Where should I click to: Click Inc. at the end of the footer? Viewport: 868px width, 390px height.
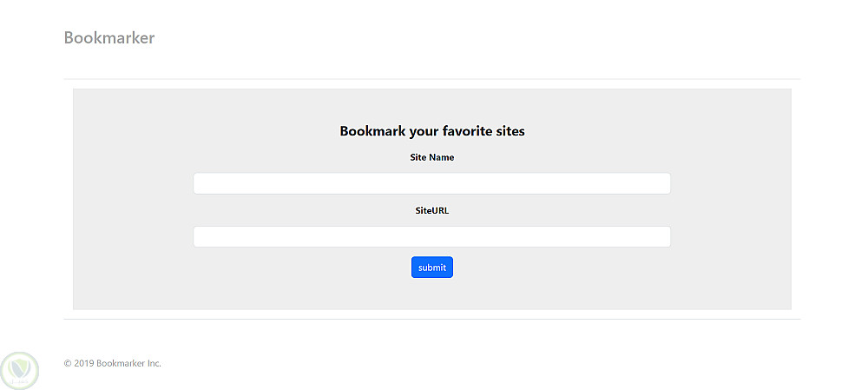click(153, 363)
